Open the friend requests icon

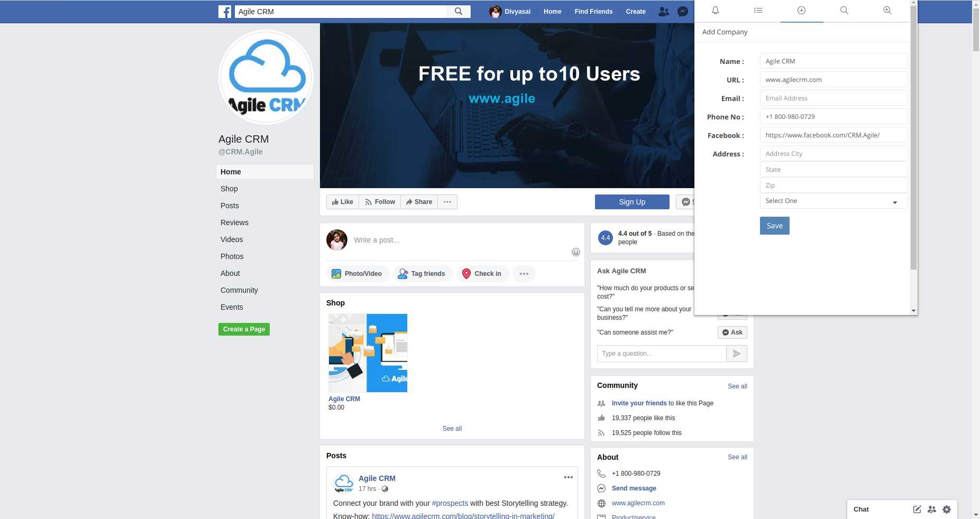(663, 11)
